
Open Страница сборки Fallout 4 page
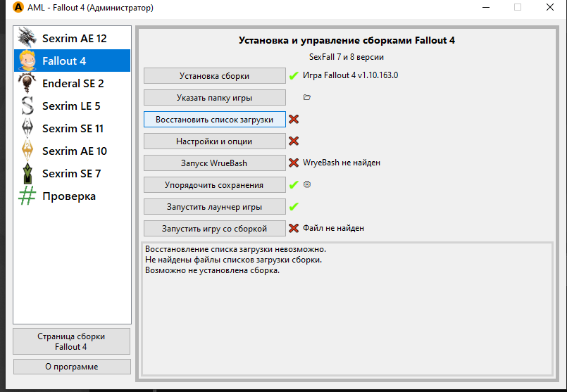pyautogui.click(x=72, y=341)
